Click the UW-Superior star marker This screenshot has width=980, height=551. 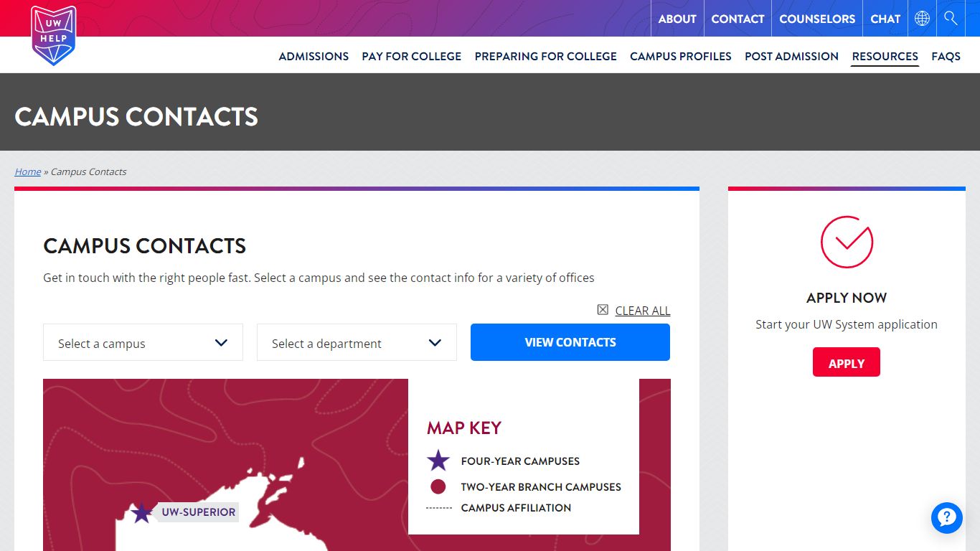(142, 512)
